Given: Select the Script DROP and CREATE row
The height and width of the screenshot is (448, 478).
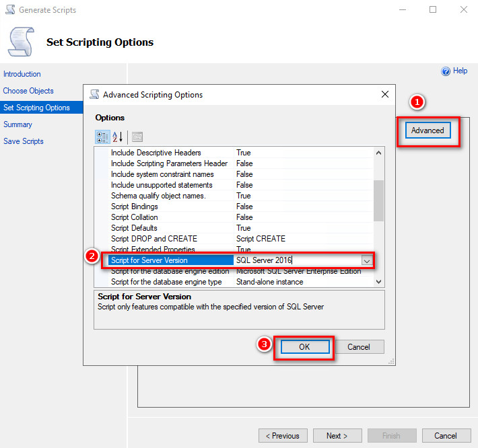Looking at the screenshot, I should (x=241, y=239).
